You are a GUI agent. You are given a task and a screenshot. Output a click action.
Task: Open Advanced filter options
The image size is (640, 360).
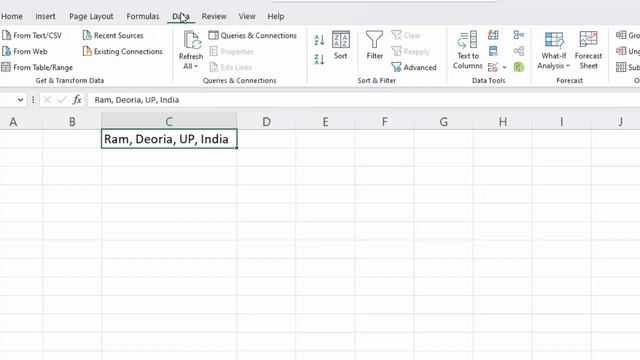point(413,67)
